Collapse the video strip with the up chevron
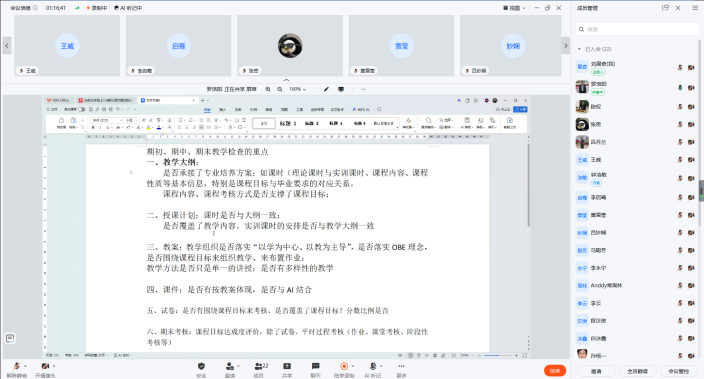Screen dimensions: 704x379 286,80
